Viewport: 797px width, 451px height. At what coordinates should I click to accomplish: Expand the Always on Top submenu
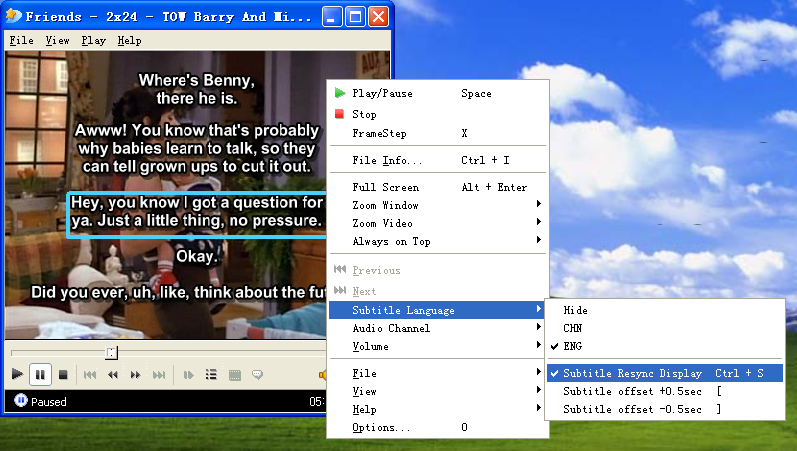[x=438, y=242]
